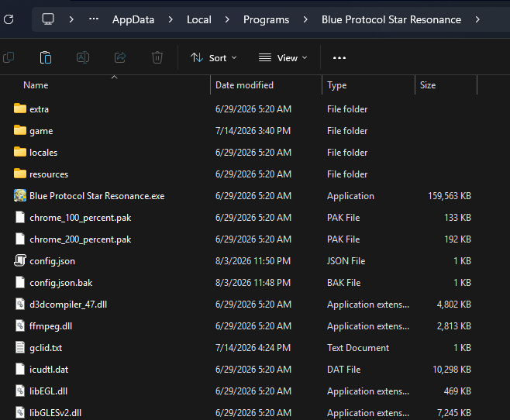Select the Blue Protocol Star Resonance.exe icon
510x420 pixels.
pos(20,195)
